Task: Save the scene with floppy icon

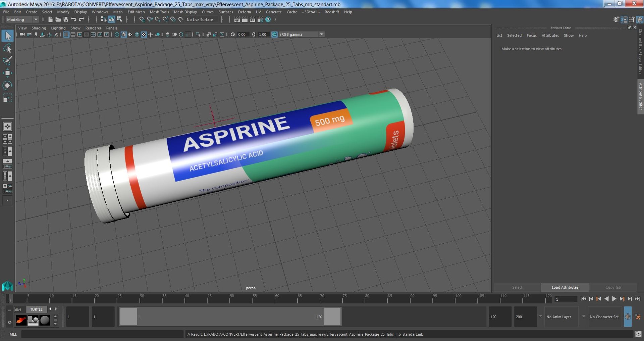Action: [x=66, y=19]
